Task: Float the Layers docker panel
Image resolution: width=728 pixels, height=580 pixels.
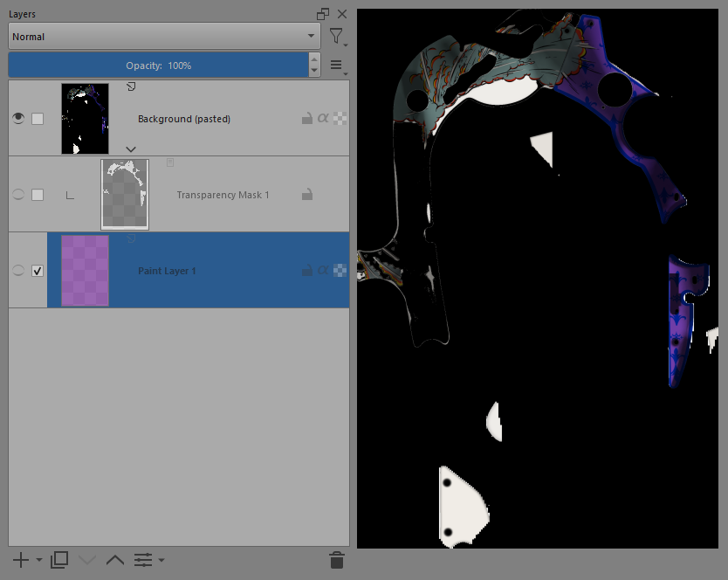Action: coord(323,14)
